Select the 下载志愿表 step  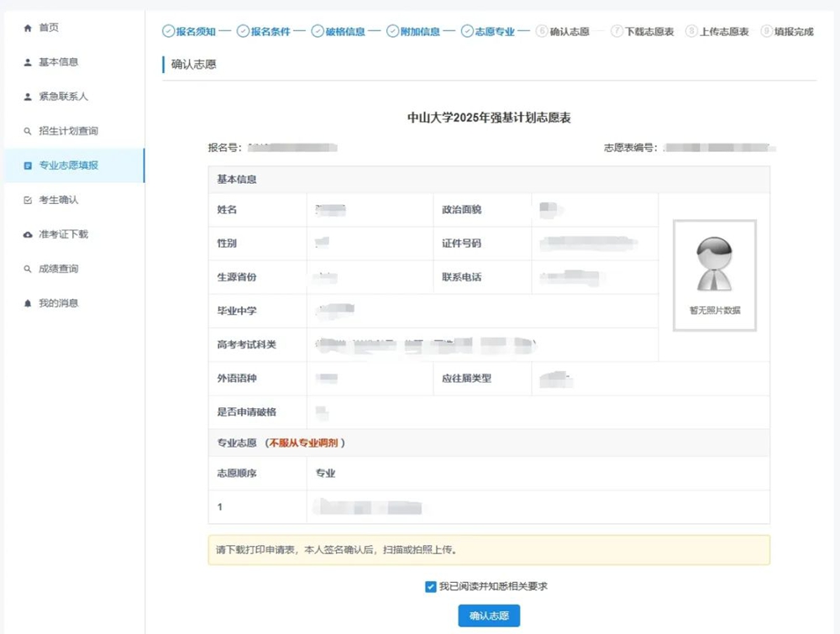pyautogui.click(x=643, y=32)
